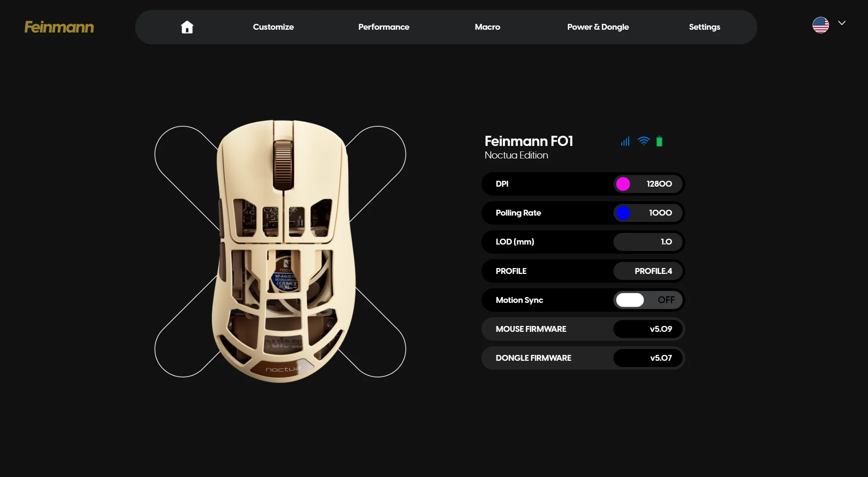Click the Noctua Edition subtitle

click(x=516, y=155)
